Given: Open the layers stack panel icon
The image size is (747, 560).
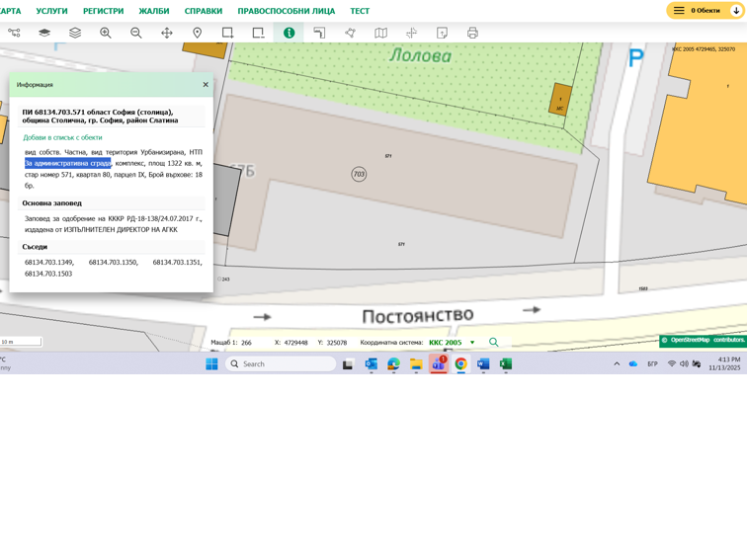Looking at the screenshot, I should pos(75,33).
